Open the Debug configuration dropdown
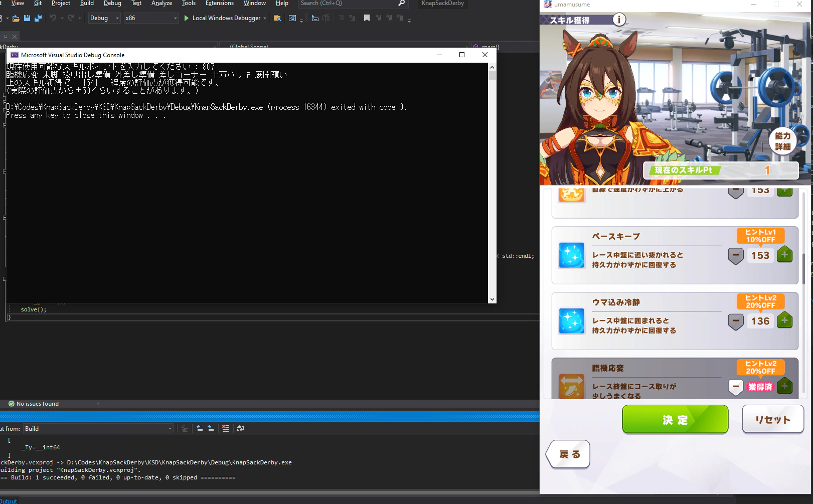Screen dimensions: 813x504 coord(104,18)
